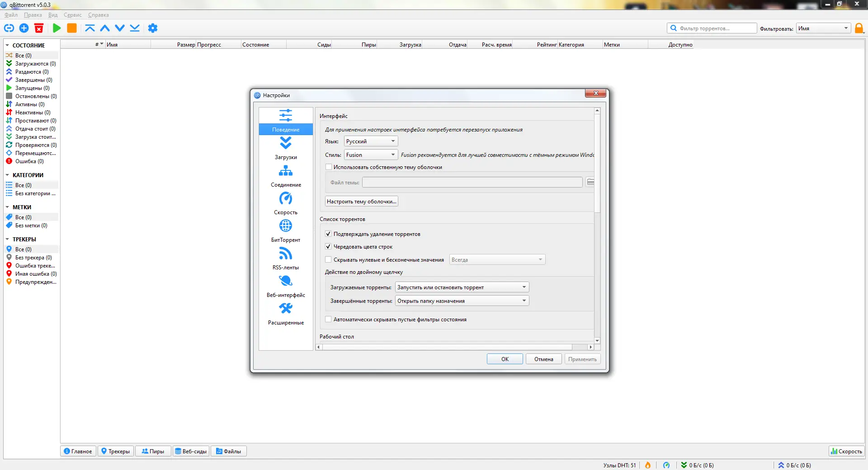The width and height of the screenshot is (868, 470).
Task: Open the RSS-ленты settings page
Action: pyautogui.click(x=286, y=258)
